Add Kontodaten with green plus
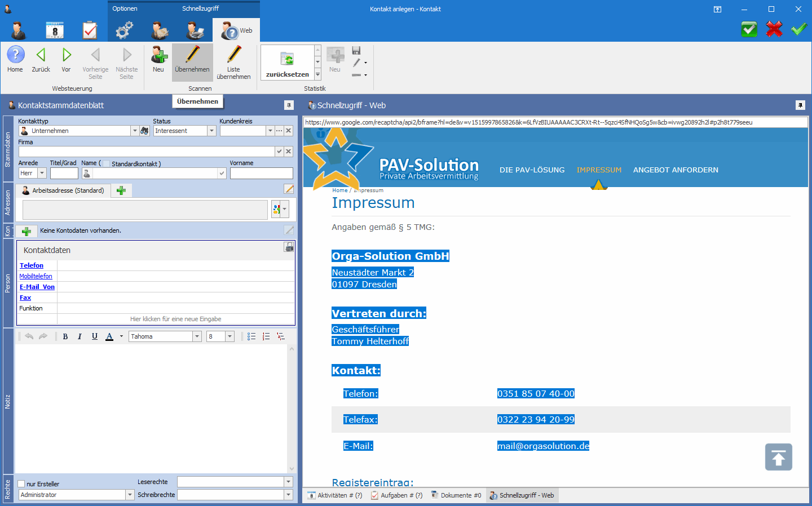Screen dimensions: 812x506 click(x=26, y=231)
